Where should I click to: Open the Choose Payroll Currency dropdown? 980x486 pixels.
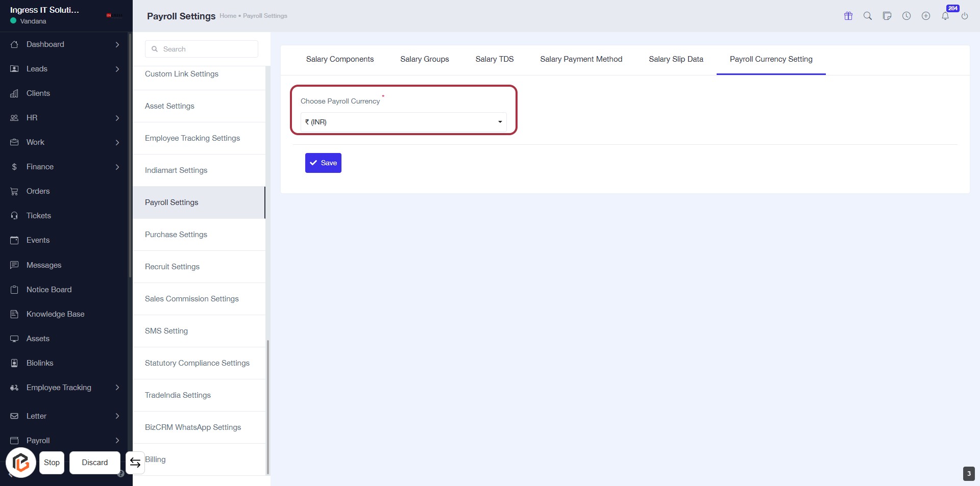[x=403, y=122]
